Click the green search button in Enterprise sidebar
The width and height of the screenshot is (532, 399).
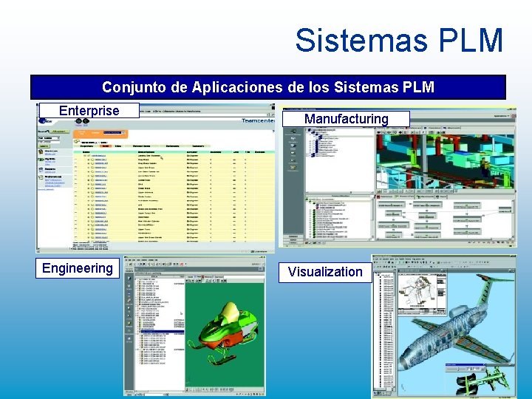tap(44, 146)
